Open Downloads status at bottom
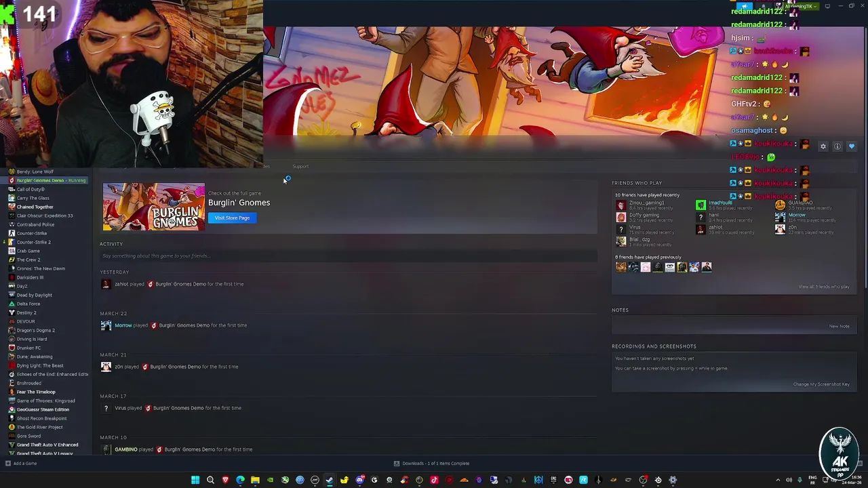 tap(431, 464)
